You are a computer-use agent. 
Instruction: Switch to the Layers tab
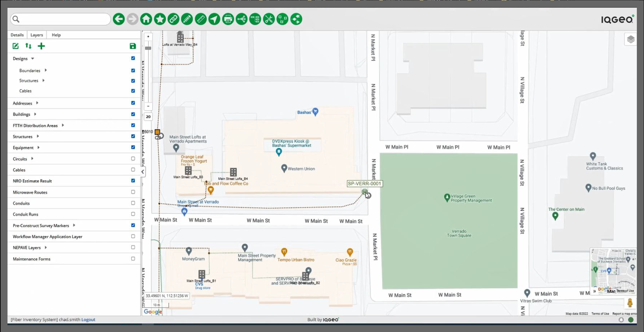[x=37, y=35]
